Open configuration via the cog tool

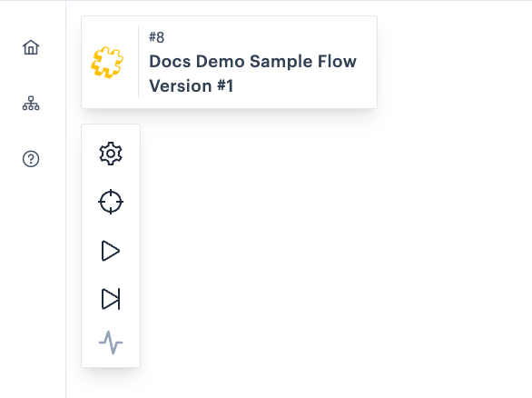point(111,154)
